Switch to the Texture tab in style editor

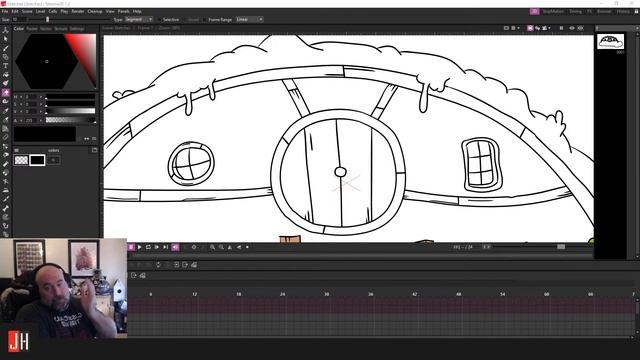(61, 29)
